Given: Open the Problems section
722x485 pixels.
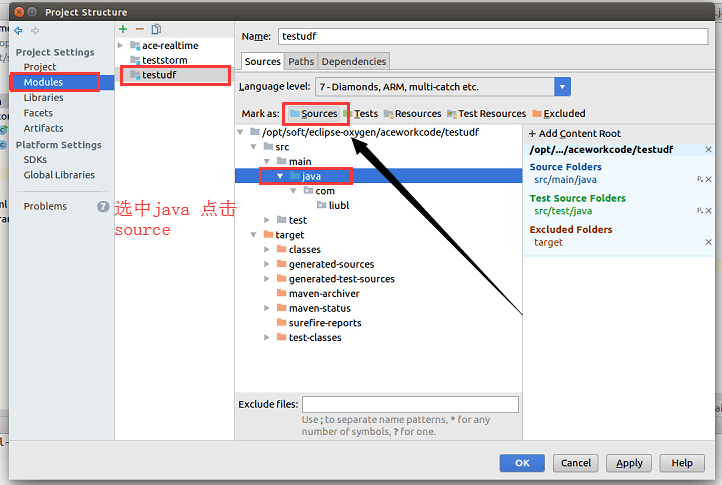Looking at the screenshot, I should [x=45, y=206].
